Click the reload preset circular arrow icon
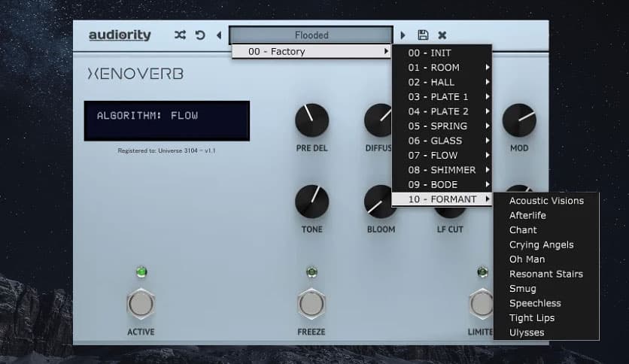This screenshot has height=364, width=629. (x=200, y=35)
